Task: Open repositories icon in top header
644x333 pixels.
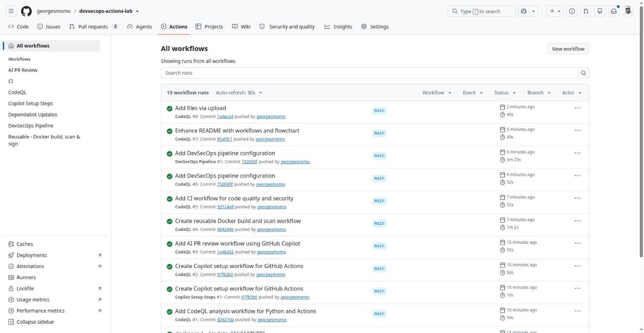Action: tap(600, 11)
